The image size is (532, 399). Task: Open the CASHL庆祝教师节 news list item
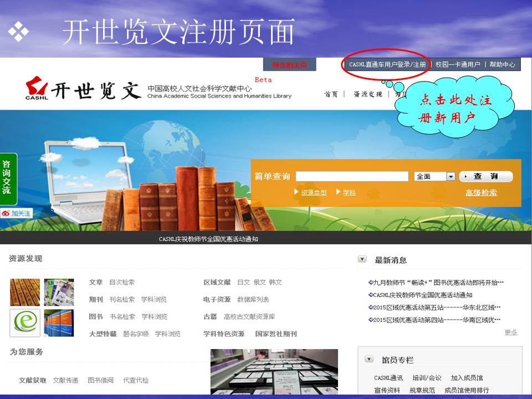[421, 295]
